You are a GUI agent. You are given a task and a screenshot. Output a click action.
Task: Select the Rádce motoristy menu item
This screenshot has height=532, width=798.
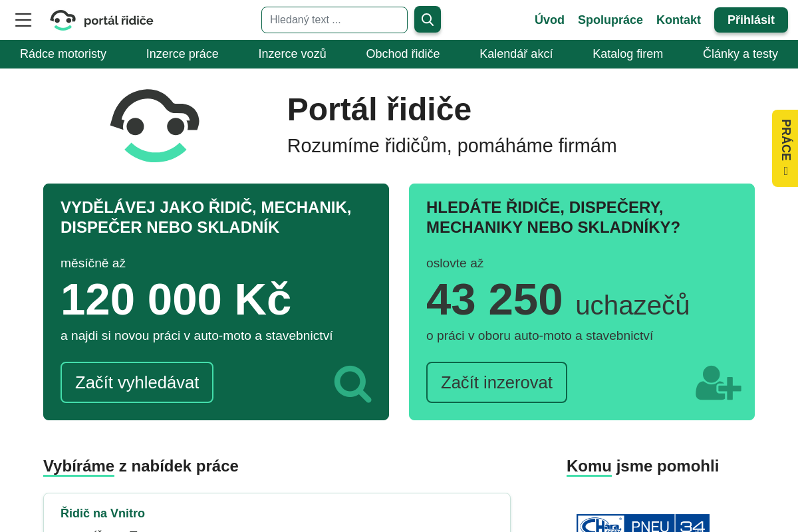coord(63,54)
